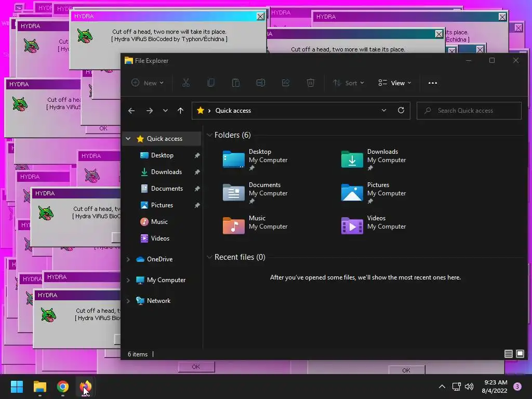Open the View dropdown

pos(395,83)
